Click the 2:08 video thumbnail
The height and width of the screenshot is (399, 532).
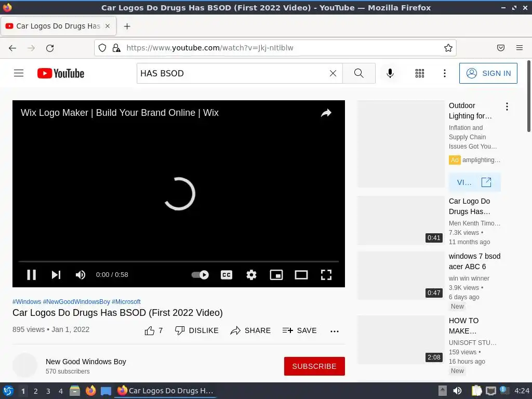[401, 340]
